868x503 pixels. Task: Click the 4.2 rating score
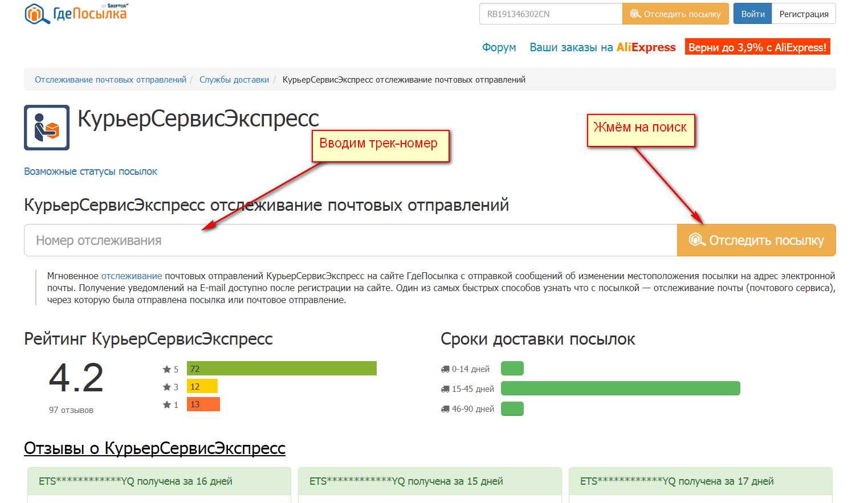pos(76,378)
